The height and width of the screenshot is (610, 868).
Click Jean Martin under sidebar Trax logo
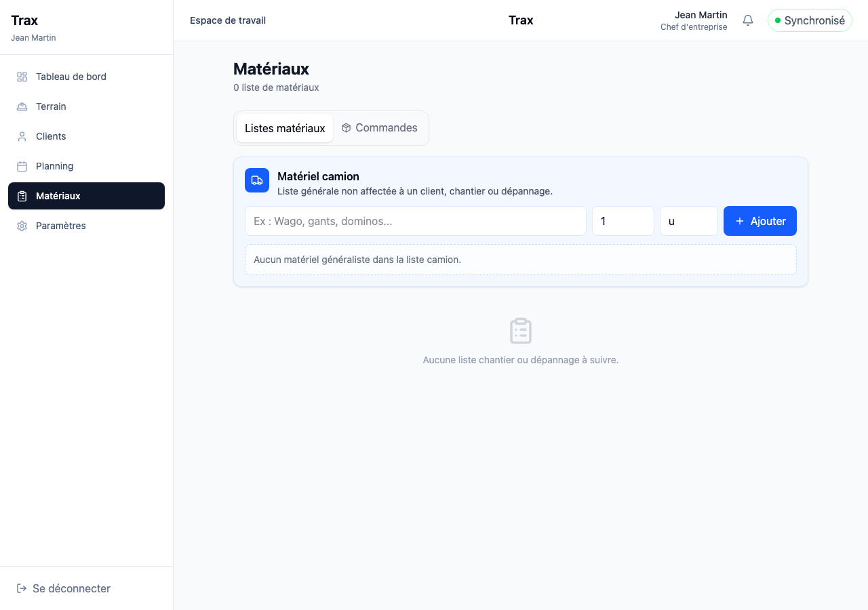coord(33,38)
